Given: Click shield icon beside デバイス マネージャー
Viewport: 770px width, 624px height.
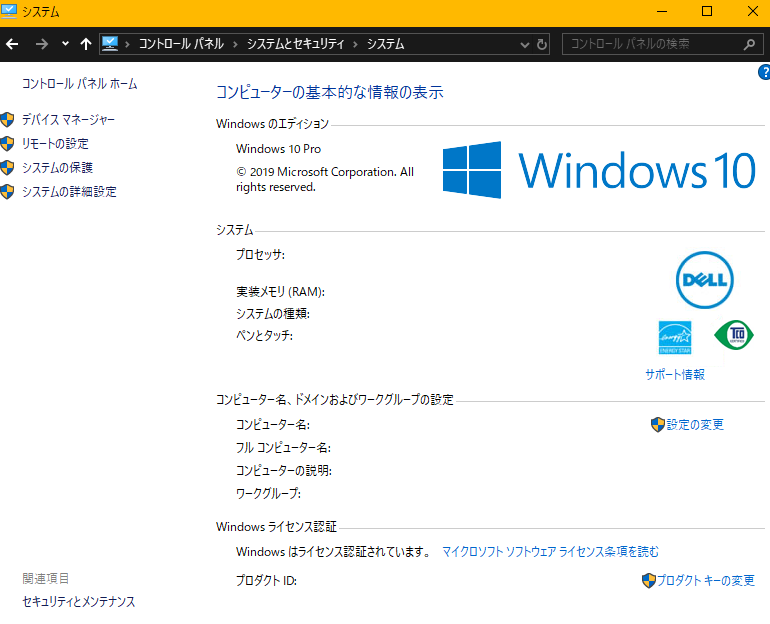Looking at the screenshot, I should (x=7, y=119).
